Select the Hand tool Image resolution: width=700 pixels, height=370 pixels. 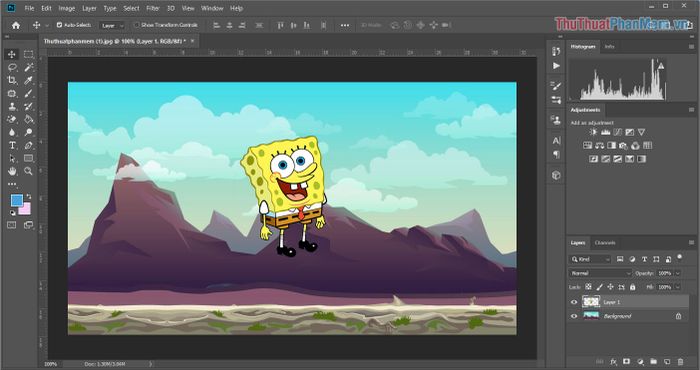(x=12, y=171)
